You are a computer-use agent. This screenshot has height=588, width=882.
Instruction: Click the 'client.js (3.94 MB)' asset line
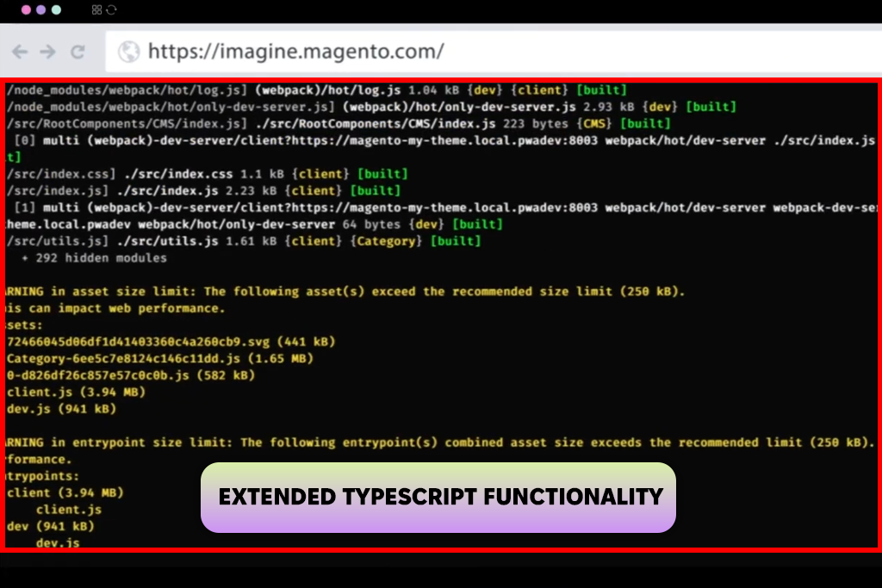[x=76, y=392]
